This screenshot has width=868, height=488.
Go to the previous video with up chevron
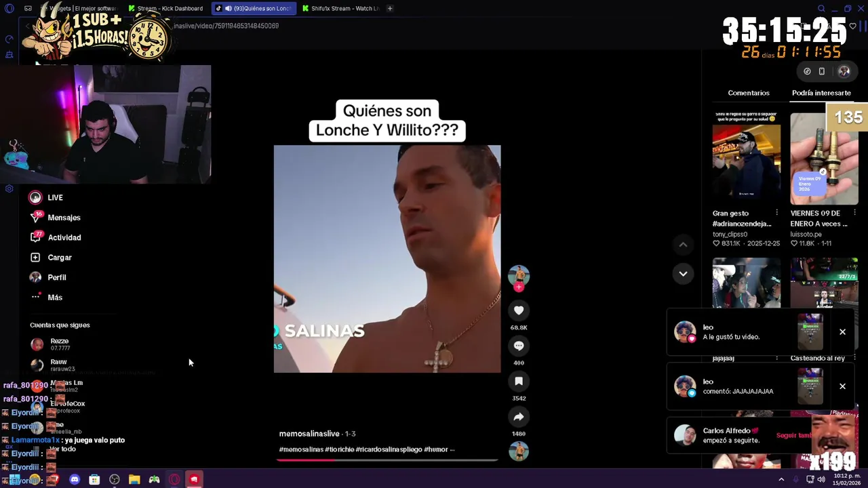(683, 245)
